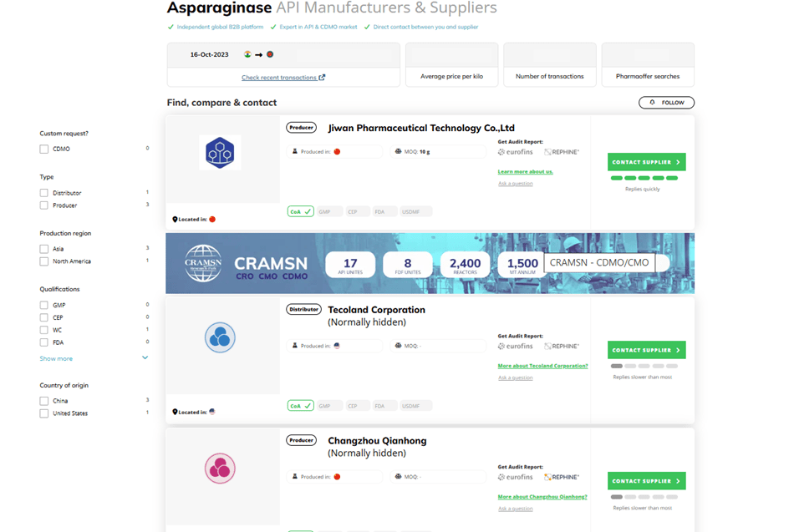Tick the CDMO custom request checkbox
789x532 pixels.
(x=43, y=149)
